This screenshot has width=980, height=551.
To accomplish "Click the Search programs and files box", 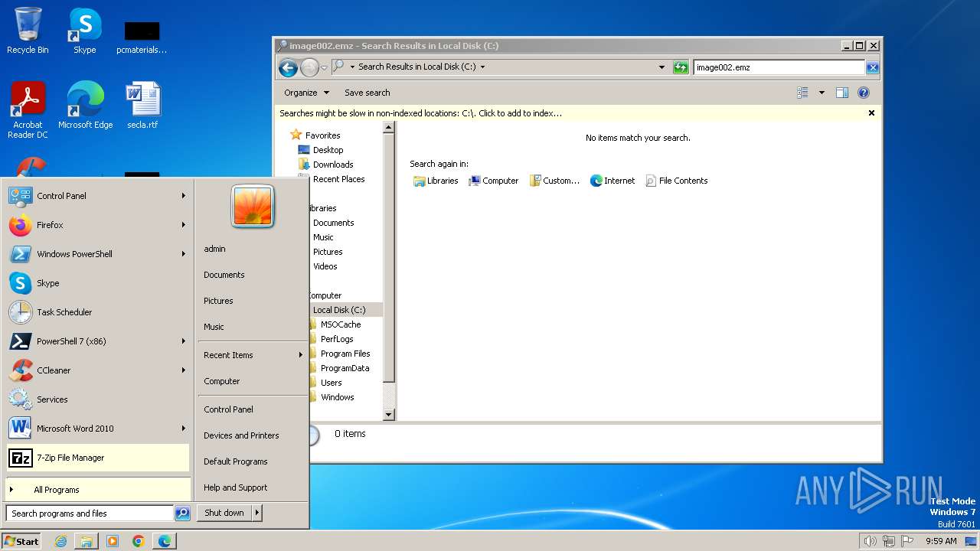I will (x=90, y=514).
